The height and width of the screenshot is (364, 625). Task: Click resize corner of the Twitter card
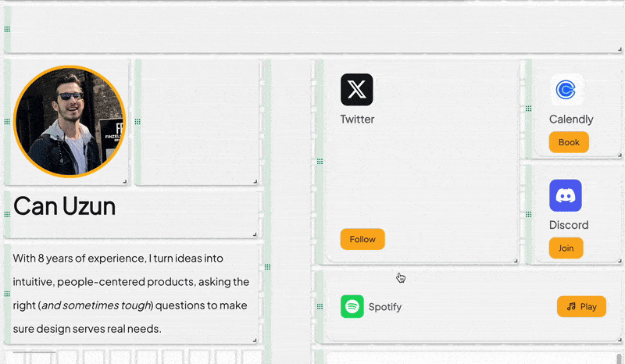pos(516,261)
